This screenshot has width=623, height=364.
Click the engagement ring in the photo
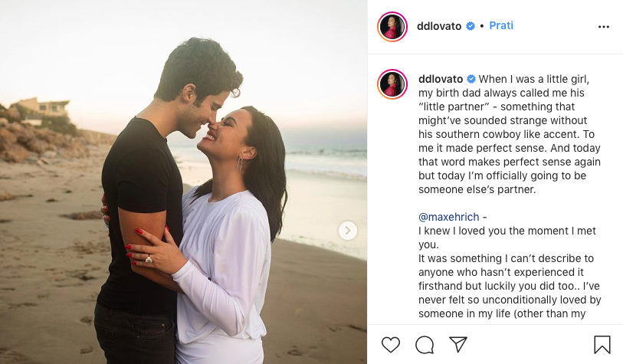pos(149,259)
